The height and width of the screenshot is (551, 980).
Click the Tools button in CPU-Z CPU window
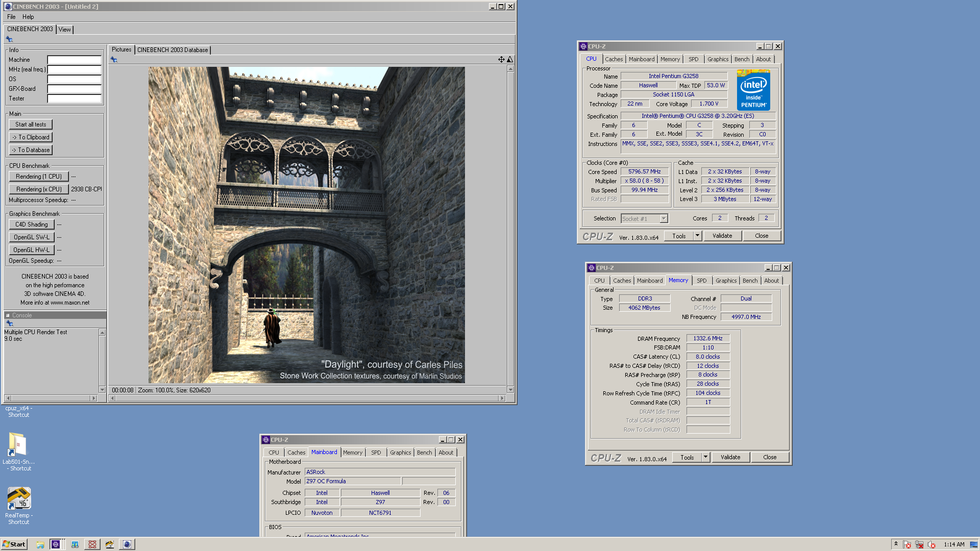[679, 236]
